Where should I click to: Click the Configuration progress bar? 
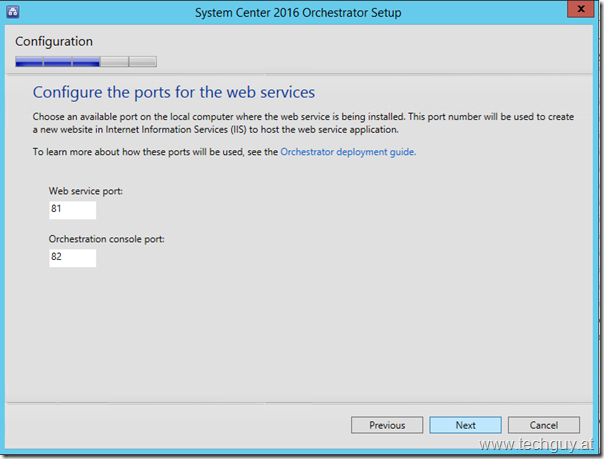click(x=86, y=62)
